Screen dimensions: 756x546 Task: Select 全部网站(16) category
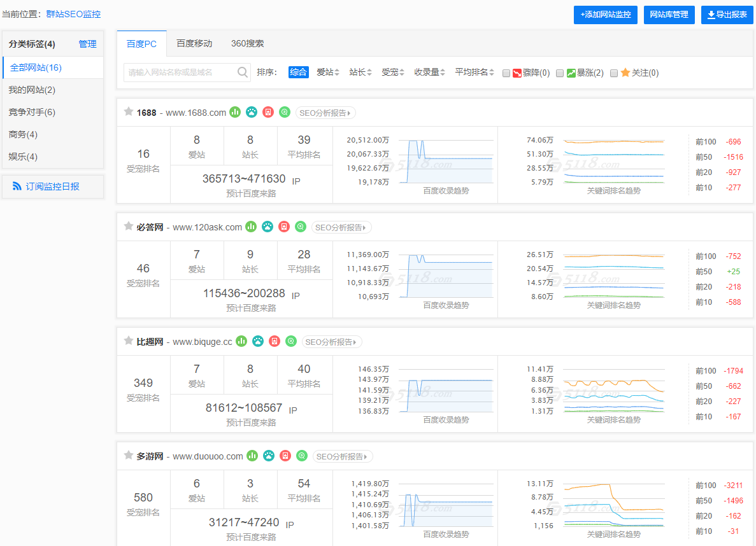point(53,67)
